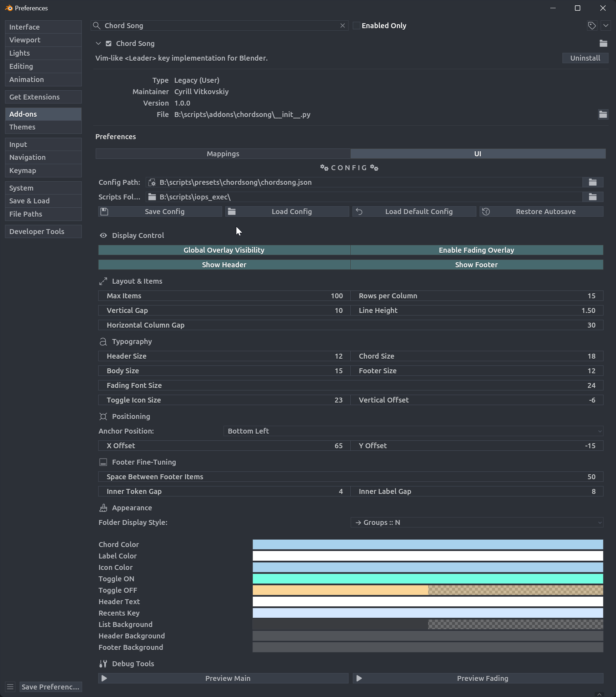Click the Typography section icon
The width and height of the screenshot is (616, 697).
click(x=103, y=342)
